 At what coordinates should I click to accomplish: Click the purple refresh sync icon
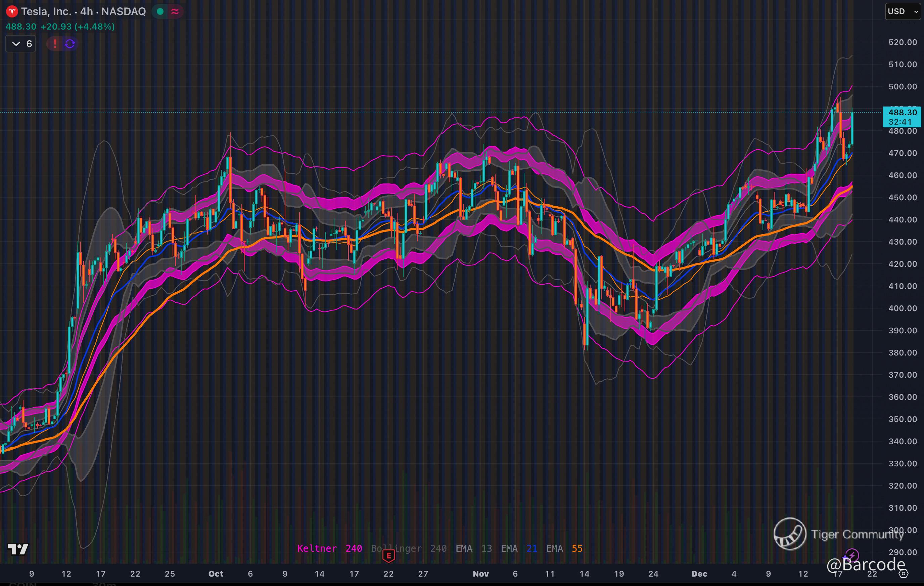pyautogui.click(x=70, y=44)
